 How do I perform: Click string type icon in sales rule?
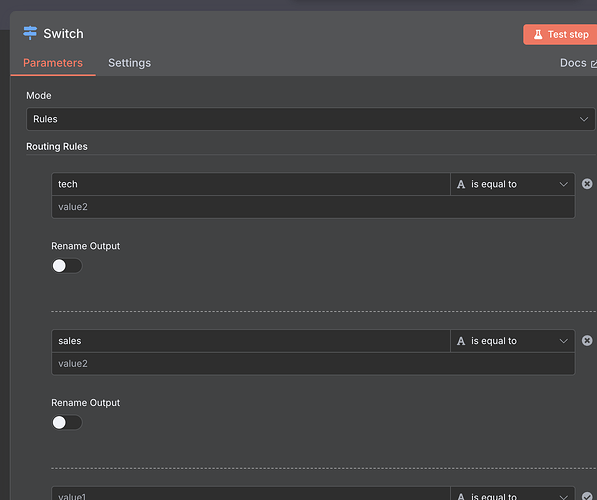pos(461,341)
